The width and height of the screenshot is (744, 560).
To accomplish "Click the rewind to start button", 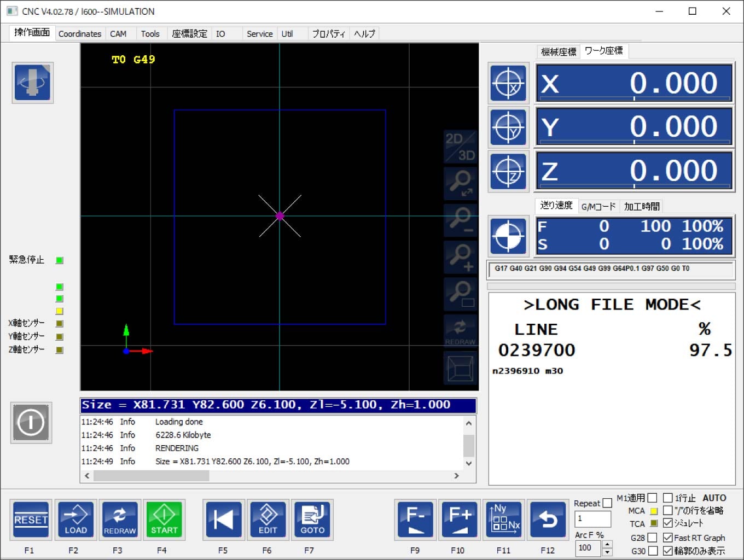I will [223, 520].
